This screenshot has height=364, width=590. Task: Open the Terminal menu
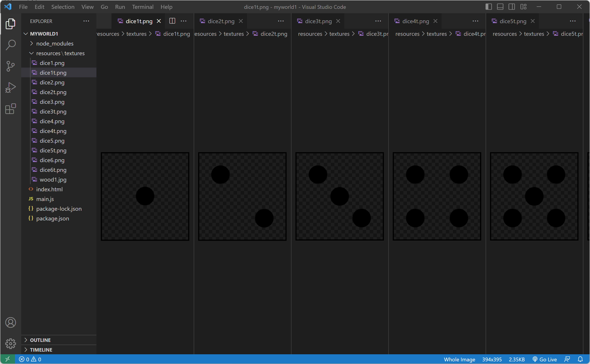(143, 7)
